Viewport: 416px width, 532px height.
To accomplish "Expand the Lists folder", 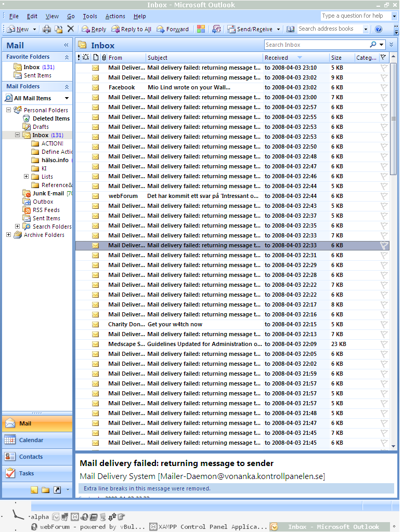I will point(26,177).
